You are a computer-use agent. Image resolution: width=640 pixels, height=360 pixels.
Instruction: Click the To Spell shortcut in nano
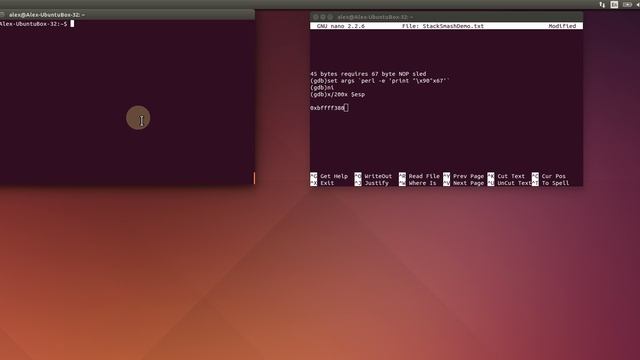(551, 183)
